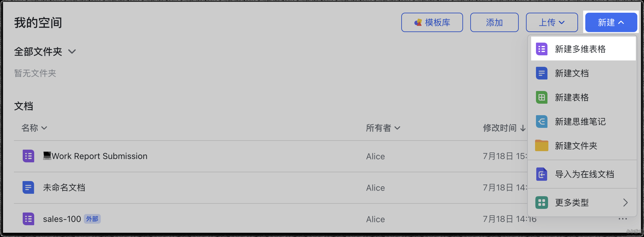Open more options for sales-100 row
This screenshot has width=644, height=237.
tap(623, 219)
